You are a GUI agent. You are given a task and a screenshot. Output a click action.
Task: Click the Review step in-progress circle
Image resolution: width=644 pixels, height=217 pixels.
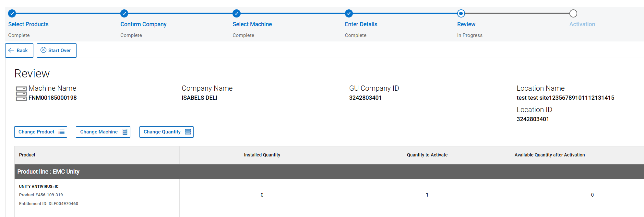pyautogui.click(x=461, y=13)
